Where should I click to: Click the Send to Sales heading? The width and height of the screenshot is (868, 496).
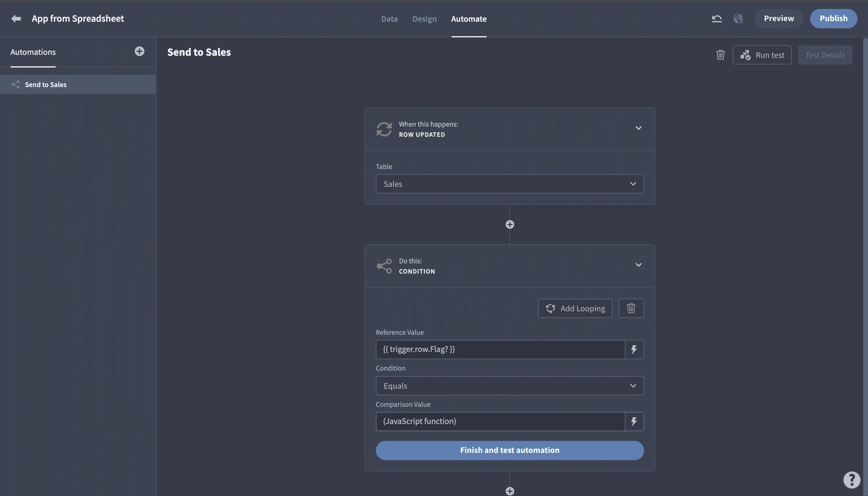(x=199, y=52)
